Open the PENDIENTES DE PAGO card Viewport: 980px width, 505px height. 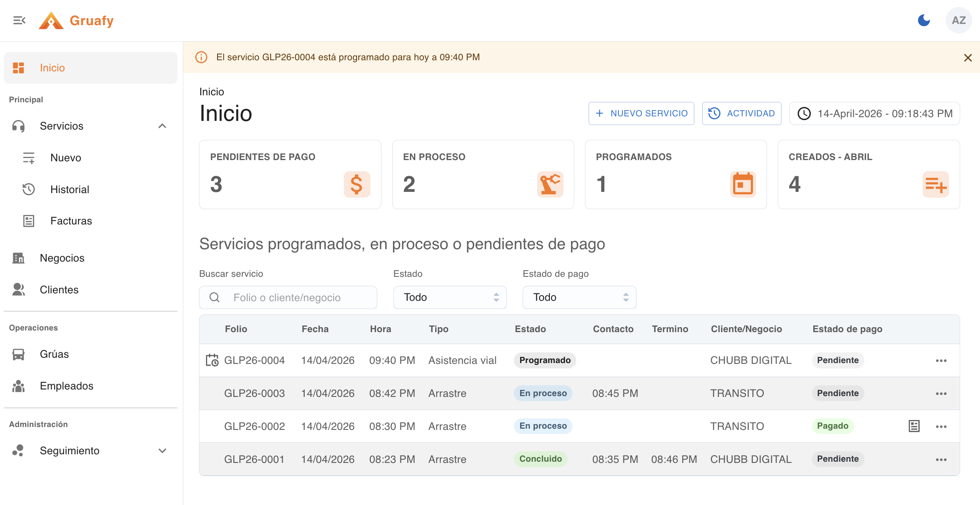tap(290, 175)
